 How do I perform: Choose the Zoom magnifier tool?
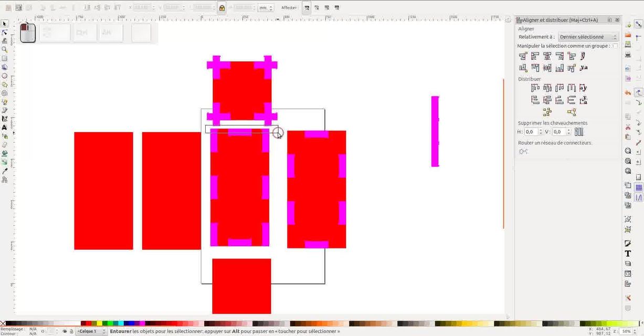(x=5, y=49)
